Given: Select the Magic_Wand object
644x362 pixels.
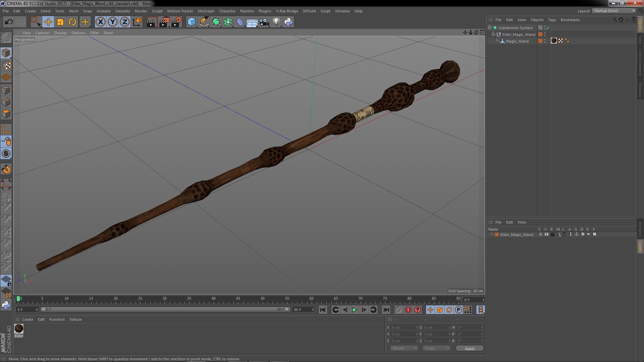Looking at the screenshot, I should 517,41.
